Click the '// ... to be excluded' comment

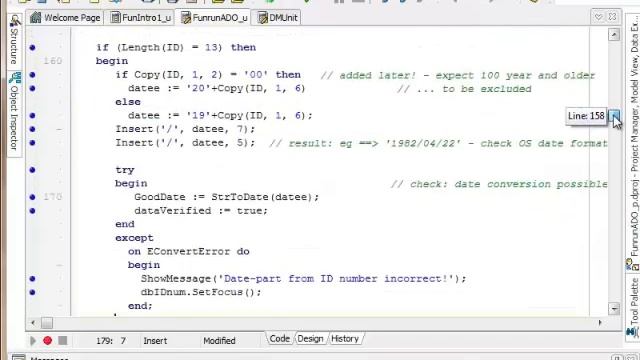point(464,89)
